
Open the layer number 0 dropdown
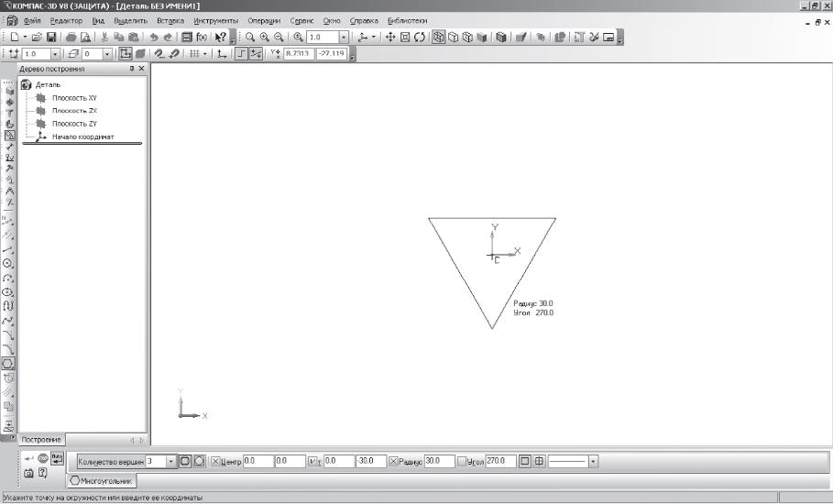(107, 54)
